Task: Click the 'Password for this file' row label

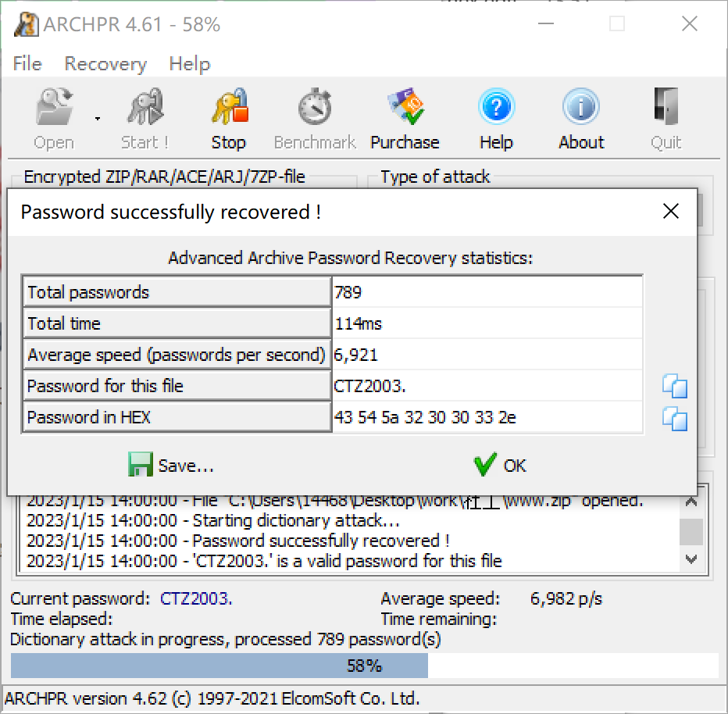Action: click(177, 386)
